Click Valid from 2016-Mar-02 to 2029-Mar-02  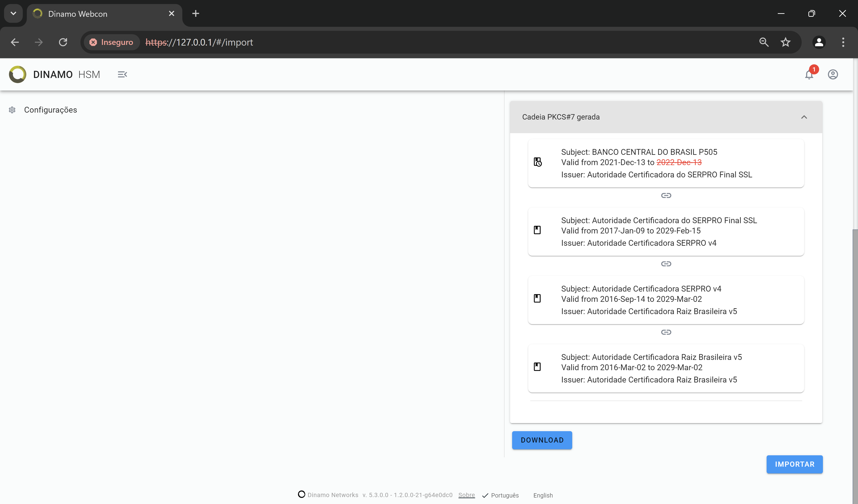pos(632,367)
